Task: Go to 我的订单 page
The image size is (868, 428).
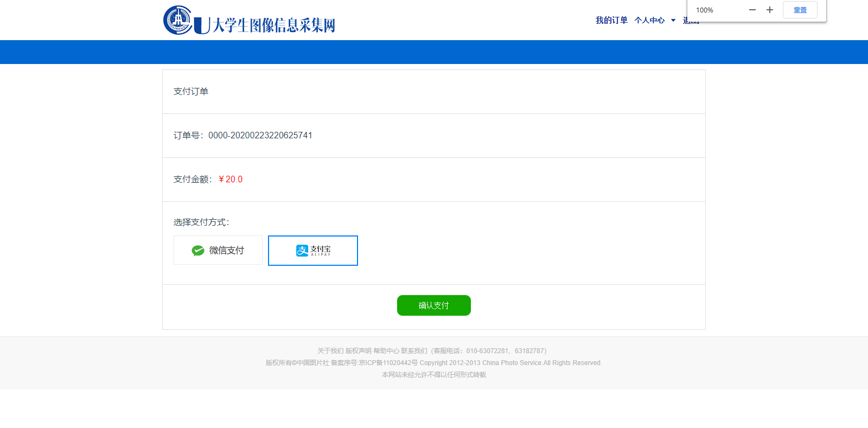Action: click(611, 20)
